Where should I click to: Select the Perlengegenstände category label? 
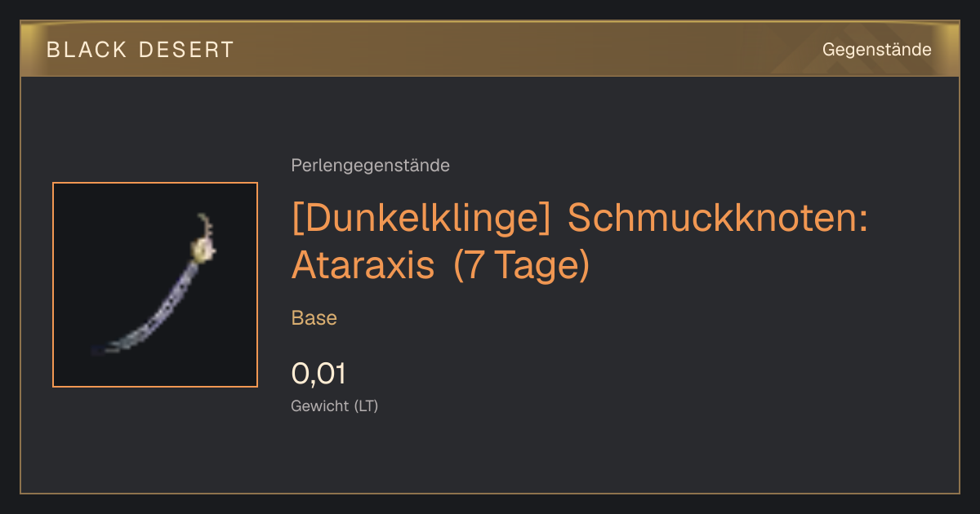[x=370, y=166]
